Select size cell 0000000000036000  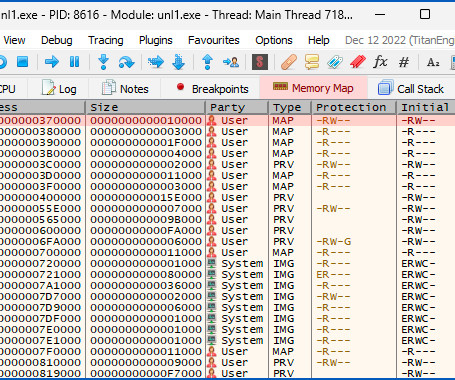[146, 285]
